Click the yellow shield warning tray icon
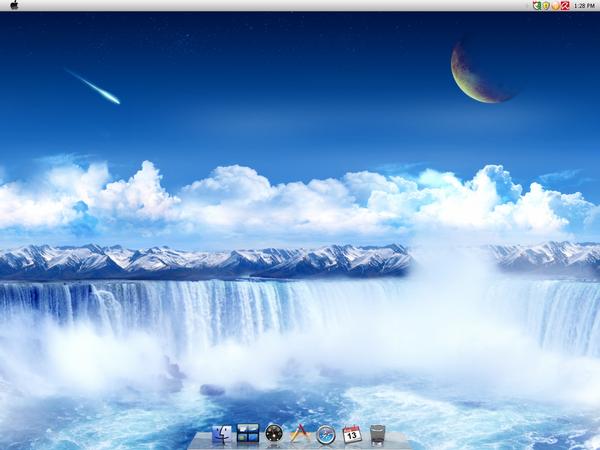This screenshot has height=450, width=600. point(546,5)
